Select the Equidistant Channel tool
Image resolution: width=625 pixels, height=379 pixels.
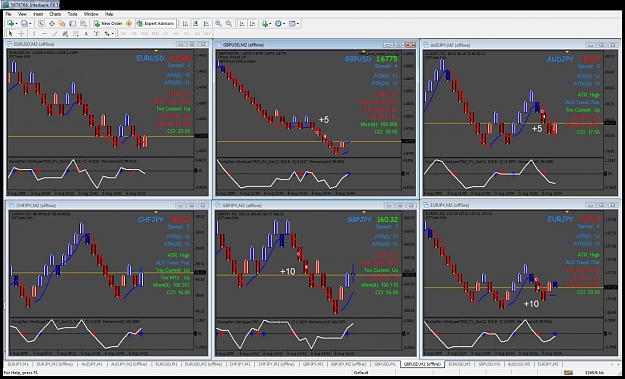[65, 33]
